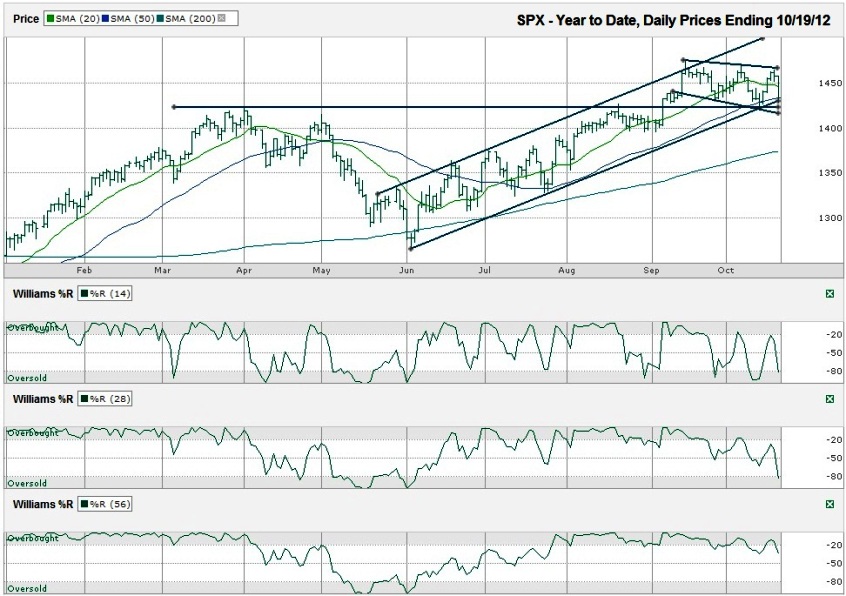Click the Williams %R title above %R (56)
Screen dimensions: 846x596
point(43,504)
